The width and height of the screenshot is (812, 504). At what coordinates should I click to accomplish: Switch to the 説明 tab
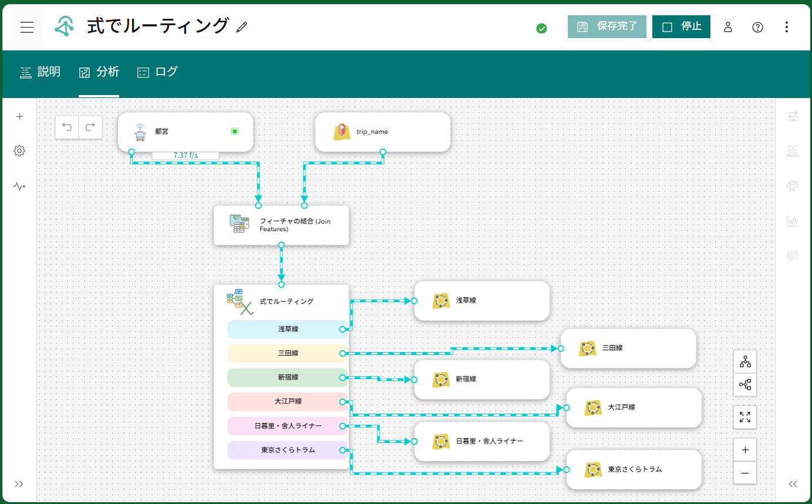pos(40,72)
